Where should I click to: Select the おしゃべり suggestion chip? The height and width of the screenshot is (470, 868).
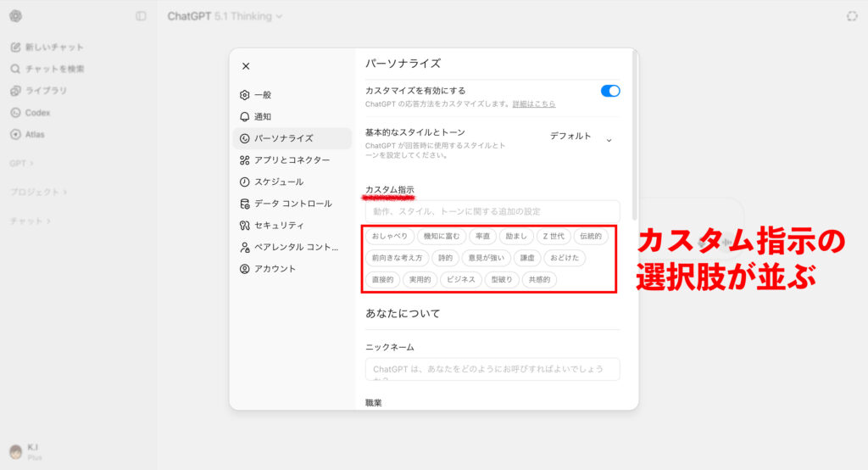click(390, 236)
